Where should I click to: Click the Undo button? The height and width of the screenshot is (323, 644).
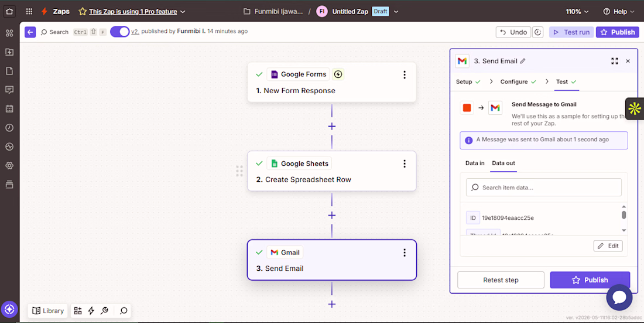[x=513, y=32]
